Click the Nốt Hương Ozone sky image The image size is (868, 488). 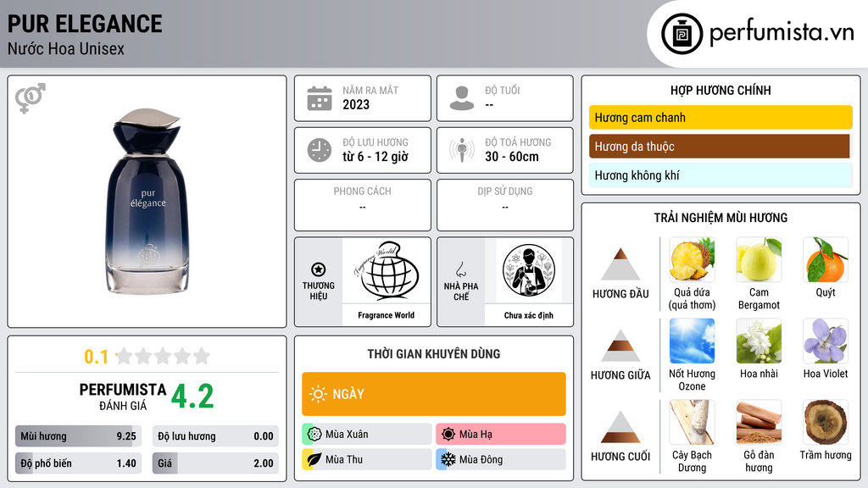click(x=692, y=341)
